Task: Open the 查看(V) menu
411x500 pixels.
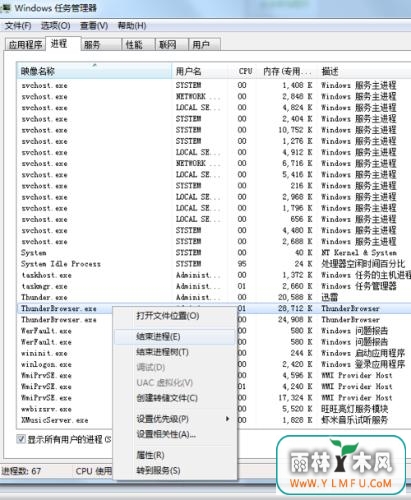Action: point(94,26)
